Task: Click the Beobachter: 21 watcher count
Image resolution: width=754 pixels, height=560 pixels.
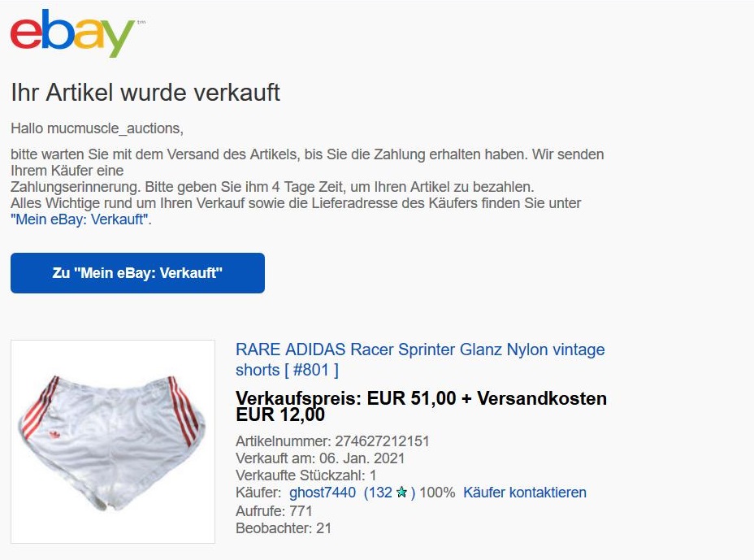Action: click(x=284, y=528)
